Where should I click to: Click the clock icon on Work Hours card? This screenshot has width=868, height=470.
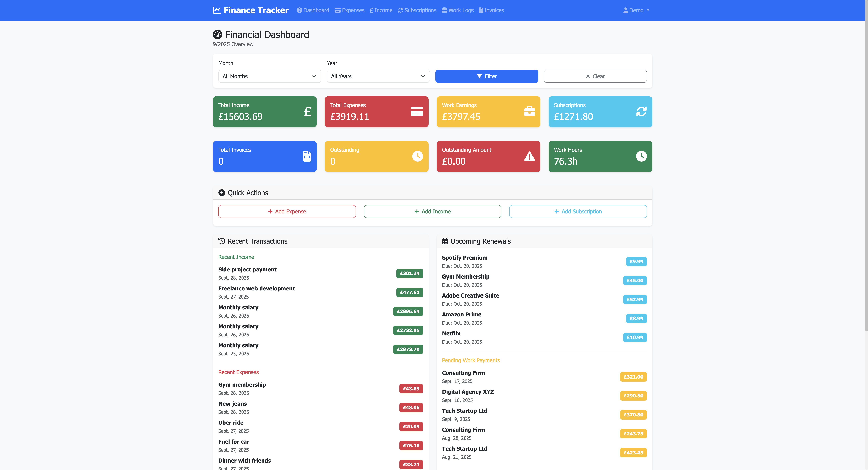coord(641,156)
